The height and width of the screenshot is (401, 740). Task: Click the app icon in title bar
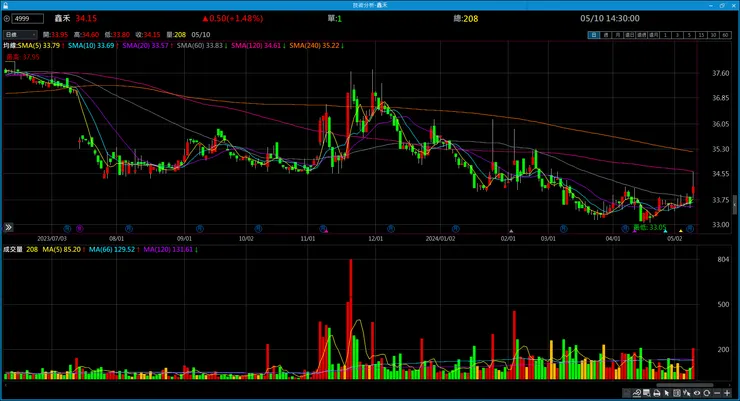(5, 5)
